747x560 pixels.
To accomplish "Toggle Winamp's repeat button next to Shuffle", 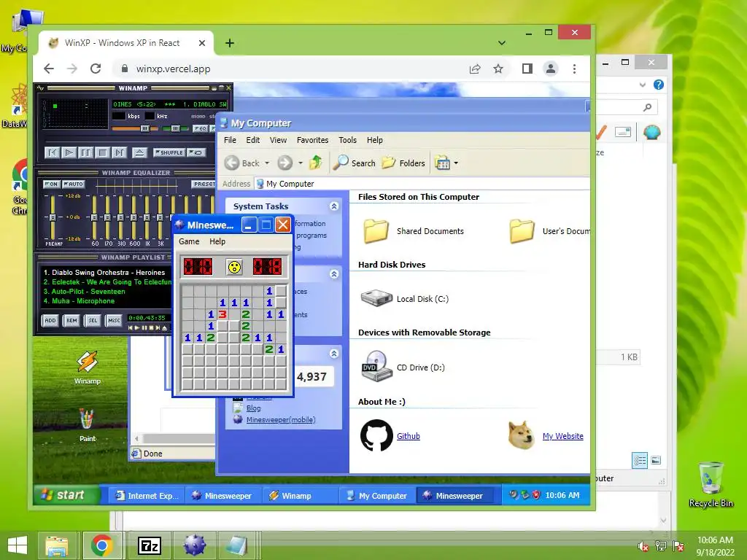I will click(x=196, y=152).
